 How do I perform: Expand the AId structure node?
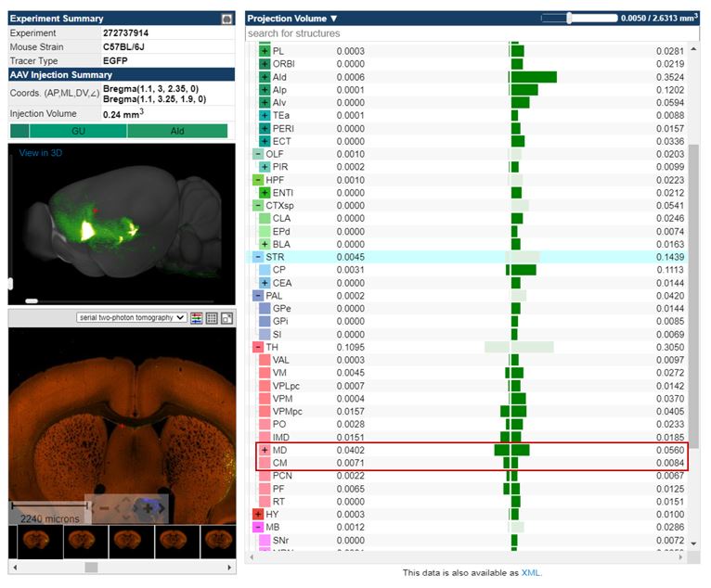click(265, 77)
